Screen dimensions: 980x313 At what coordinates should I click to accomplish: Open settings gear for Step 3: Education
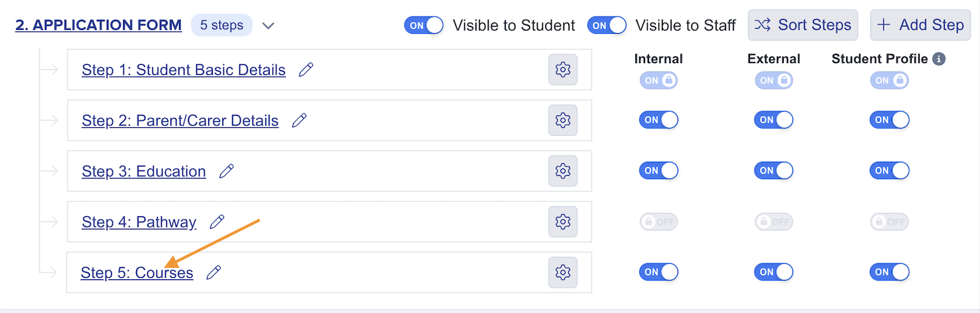tap(563, 171)
